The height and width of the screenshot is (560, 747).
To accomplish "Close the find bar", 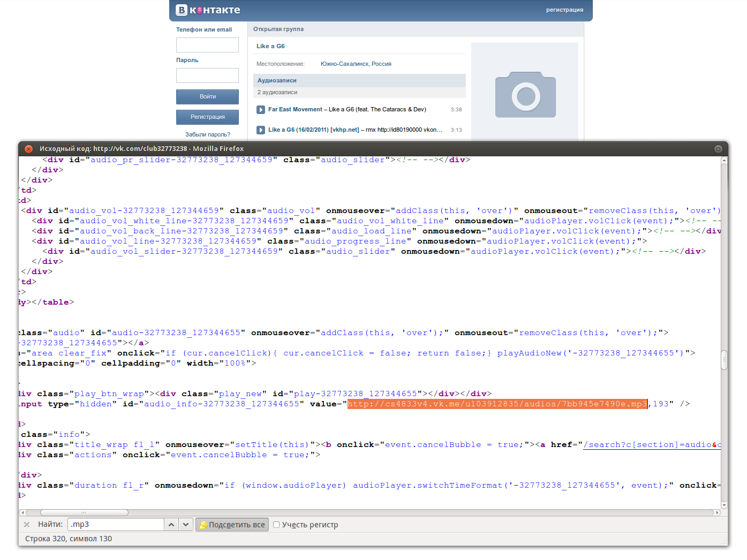I will [27, 525].
